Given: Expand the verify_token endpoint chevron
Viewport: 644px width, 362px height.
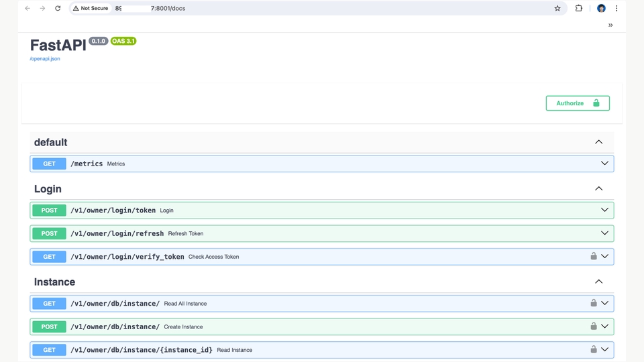Looking at the screenshot, I should click(x=604, y=256).
